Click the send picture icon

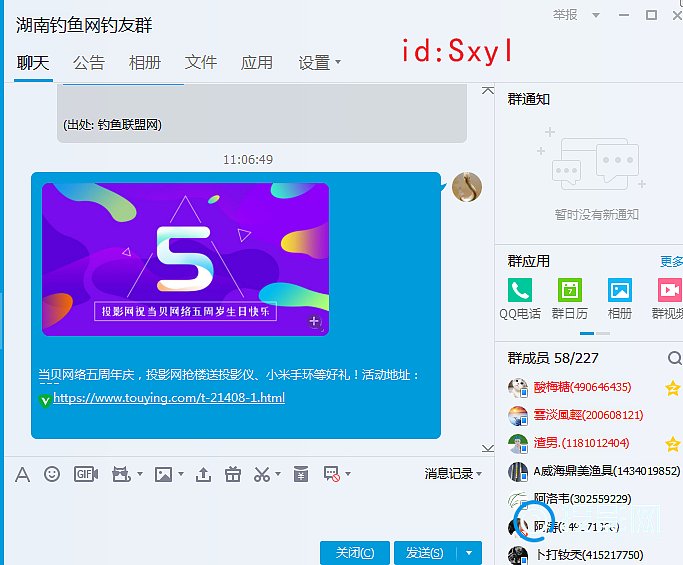(163, 474)
